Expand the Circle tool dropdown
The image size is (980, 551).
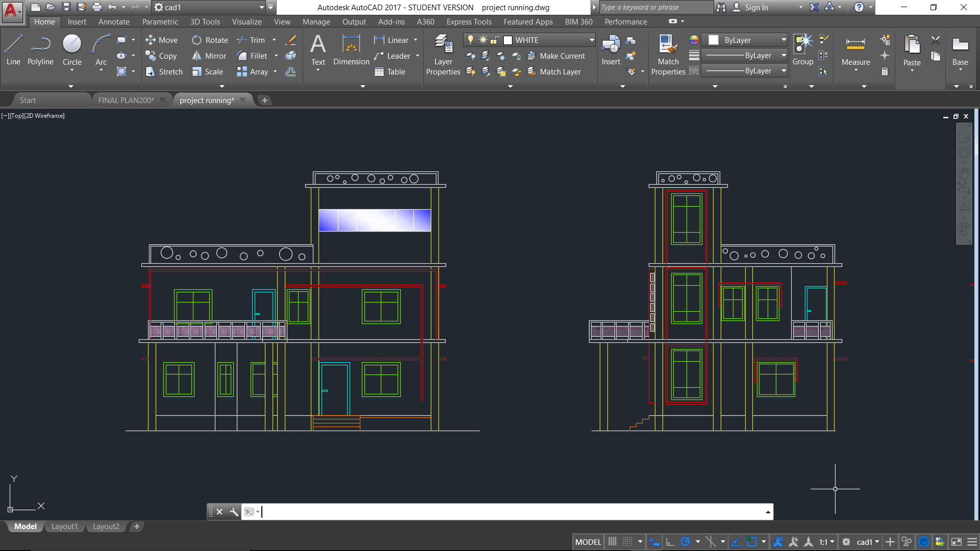(x=72, y=70)
